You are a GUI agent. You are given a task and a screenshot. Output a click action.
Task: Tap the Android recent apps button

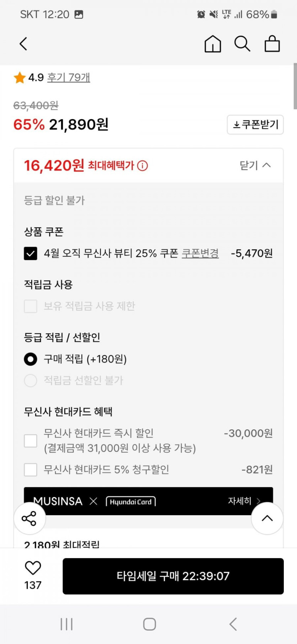[x=67, y=624]
